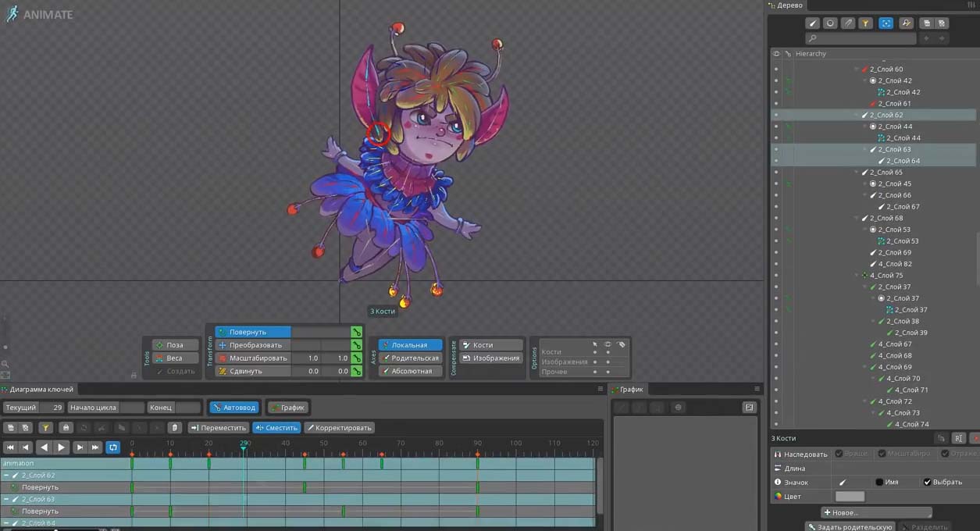Click the green key icon beside Сдвинуть
The image size is (980, 531).
click(356, 372)
